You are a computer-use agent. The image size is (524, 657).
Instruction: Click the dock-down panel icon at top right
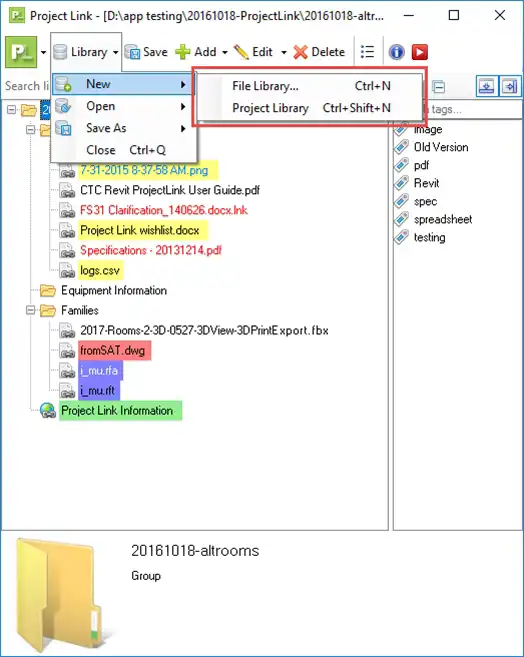tap(487, 87)
